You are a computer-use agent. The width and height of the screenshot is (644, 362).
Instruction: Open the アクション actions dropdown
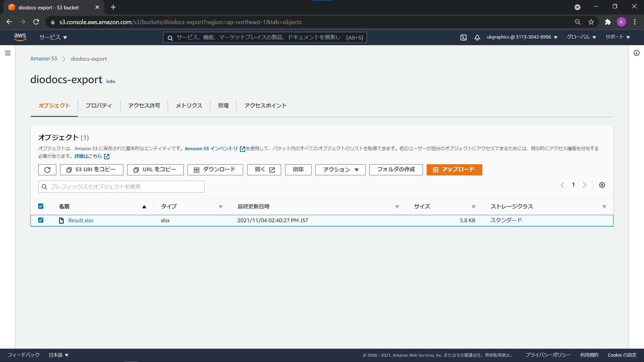pyautogui.click(x=340, y=170)
